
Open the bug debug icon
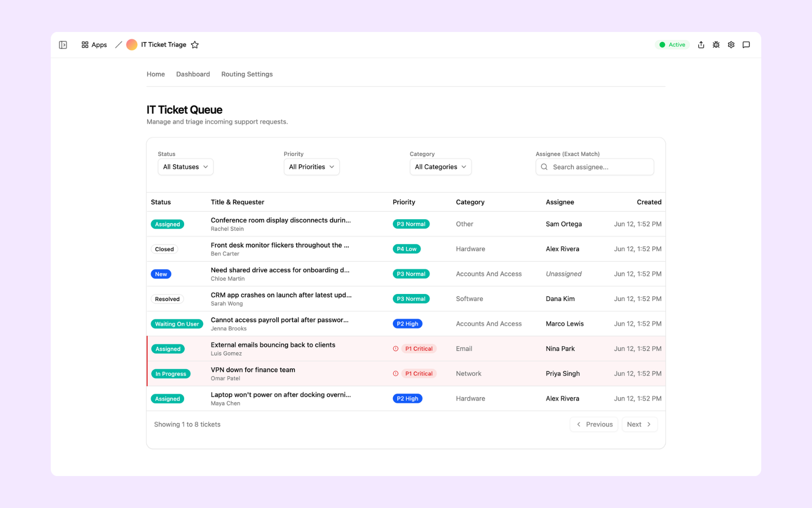click(716, 45)
